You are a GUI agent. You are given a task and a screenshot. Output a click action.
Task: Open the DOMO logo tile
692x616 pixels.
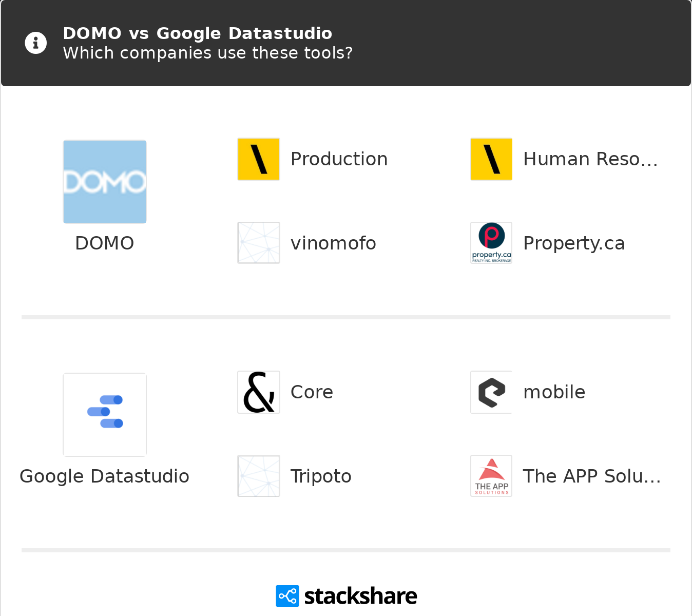tap(105, 182)
